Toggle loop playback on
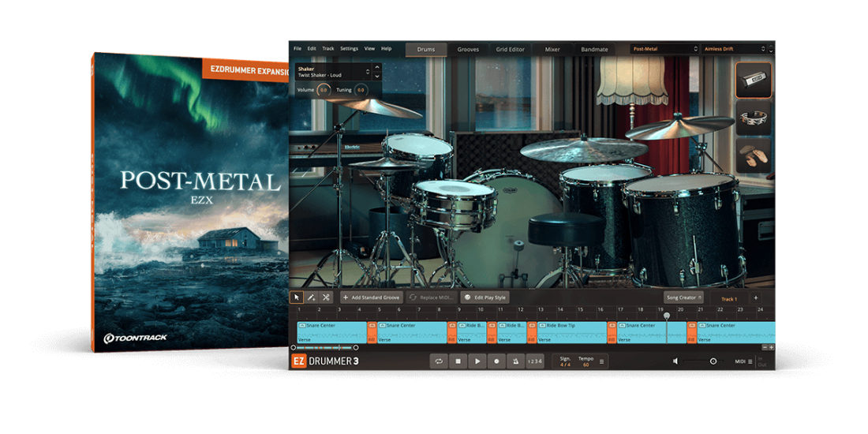 point(438,361)
